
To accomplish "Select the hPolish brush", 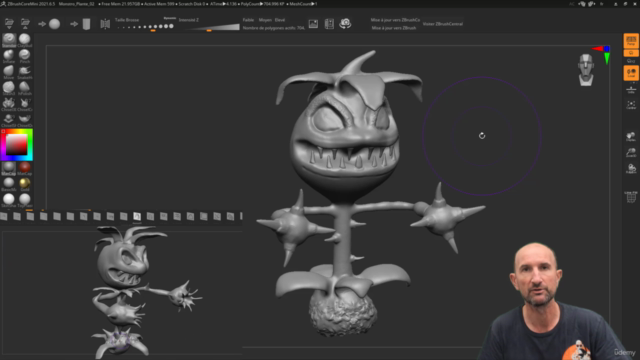I will point(24,88).
